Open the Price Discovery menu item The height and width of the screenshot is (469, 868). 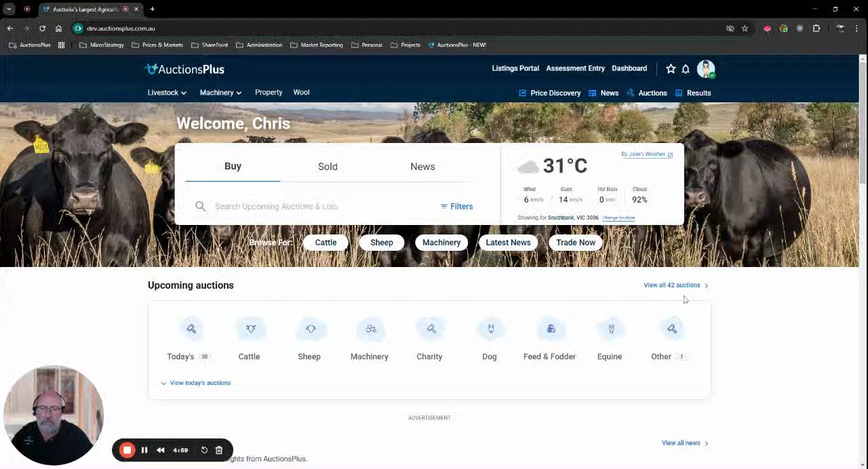click(549, 93)
